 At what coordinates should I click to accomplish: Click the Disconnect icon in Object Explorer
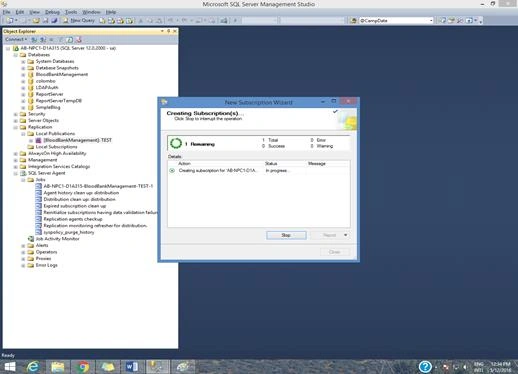click(x=43, y=40)
